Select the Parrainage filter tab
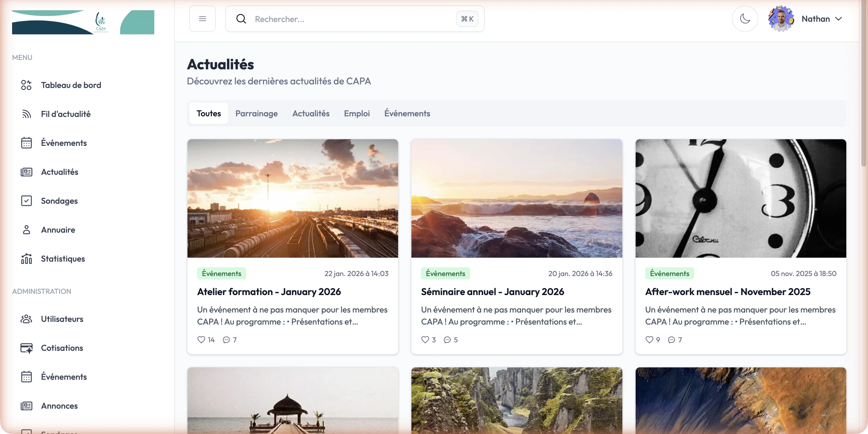Viewport: 868px width, 434px height. click(256, 114)
